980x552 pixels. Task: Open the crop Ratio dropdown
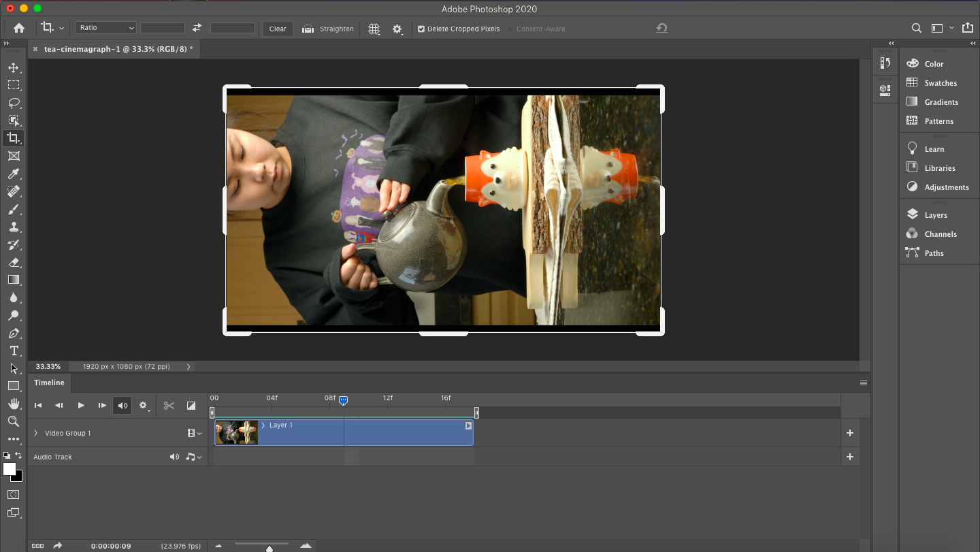point(105,27)
